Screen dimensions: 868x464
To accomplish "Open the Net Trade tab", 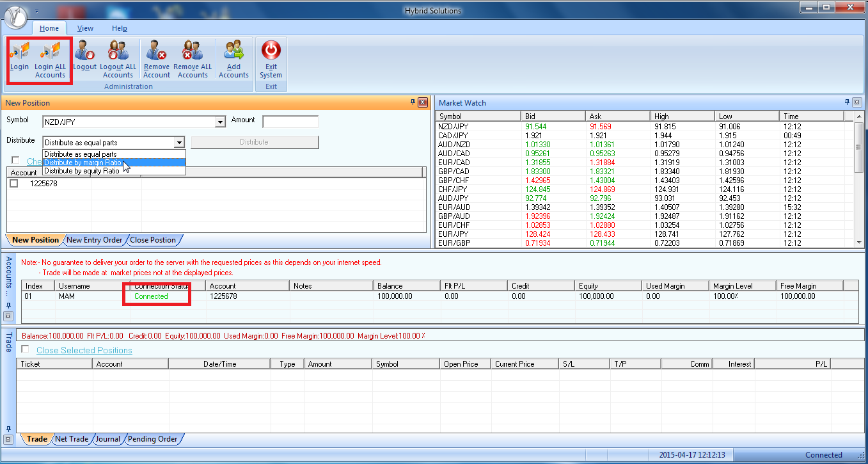I will pyautogui.click(x=72, y=439).
